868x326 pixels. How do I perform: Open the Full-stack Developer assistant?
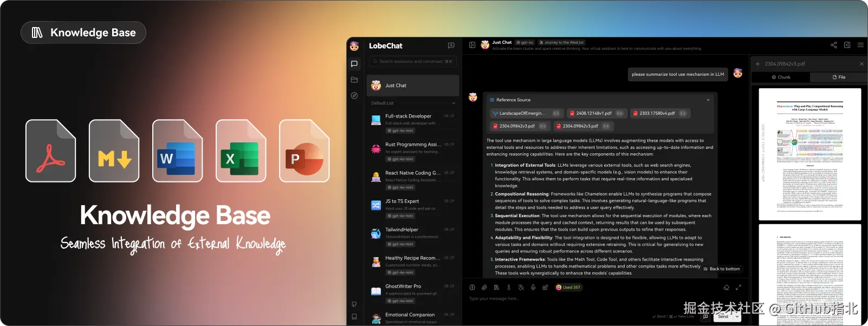(x=413, y=123)
